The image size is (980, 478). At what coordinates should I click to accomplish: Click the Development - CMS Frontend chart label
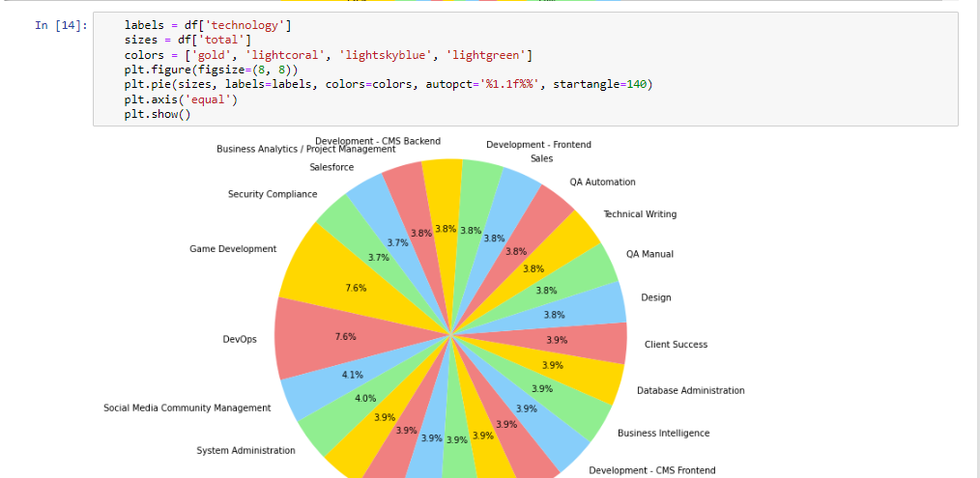651,470
